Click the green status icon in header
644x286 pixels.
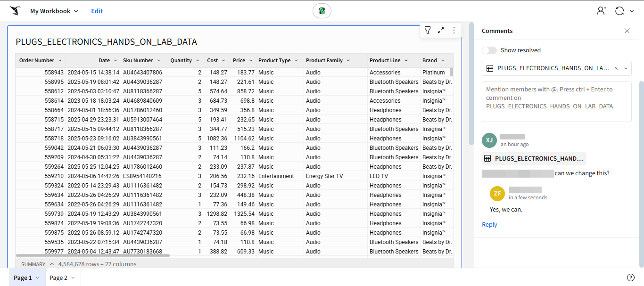coord(322,11)
